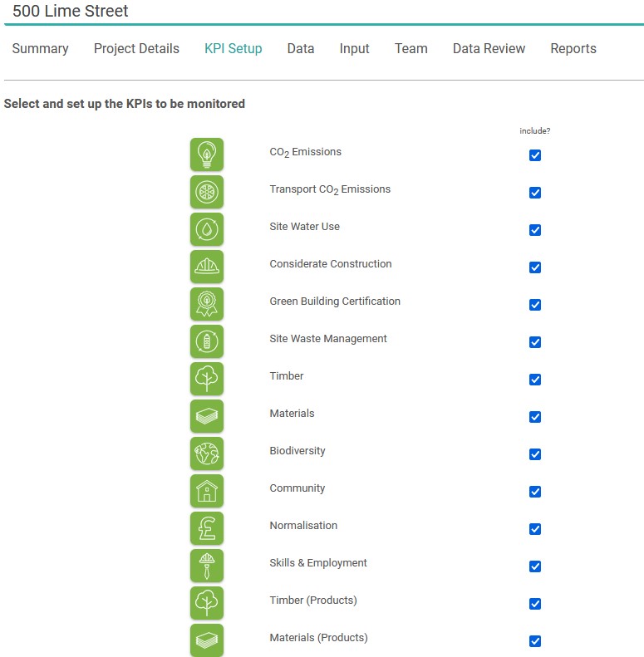Click the Timber (Products) tree icon
Image resolution: width=644 pixels, height=657 pixels.
point(207,603)
